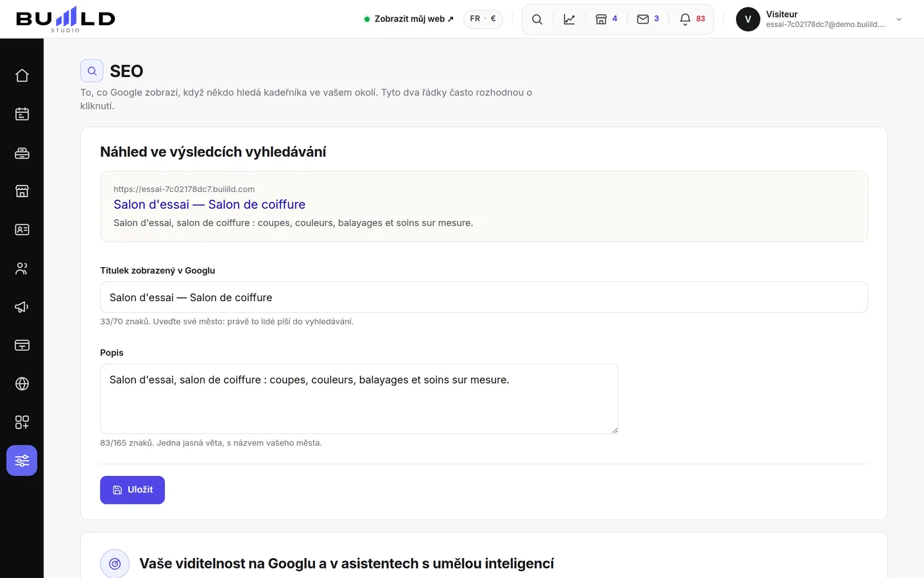Open the statistics chart icon in top toolbar
The width and height of the screenshot is (924, 578).
(x=569, y=19)
